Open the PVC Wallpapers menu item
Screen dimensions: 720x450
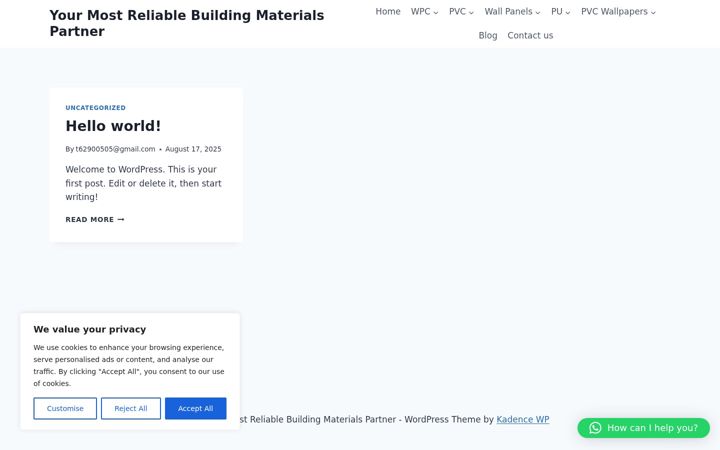(x=614, y=11)
